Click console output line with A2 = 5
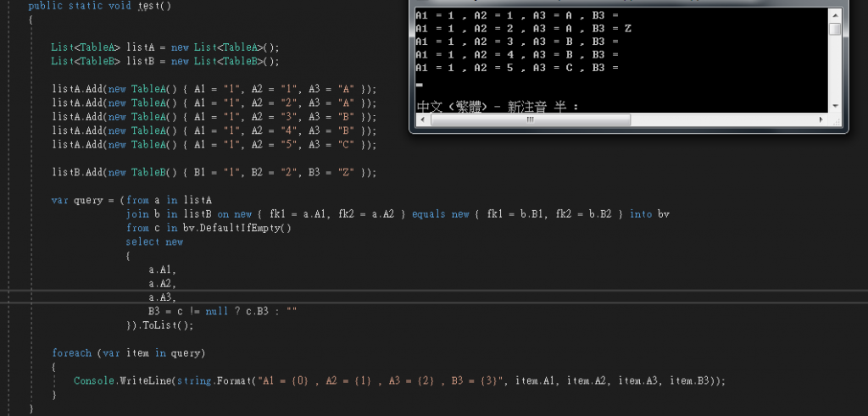This screenshot has height=416, width=868. [517, 68]
